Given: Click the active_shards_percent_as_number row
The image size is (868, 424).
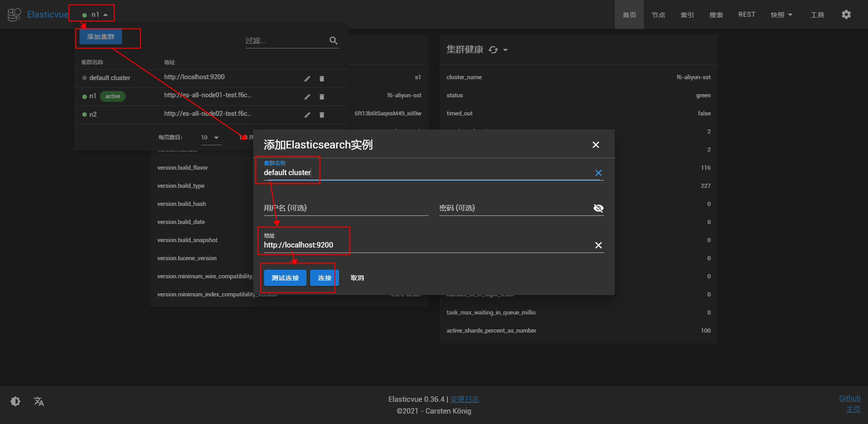Looking at the screenshot, I should [579, 331].
